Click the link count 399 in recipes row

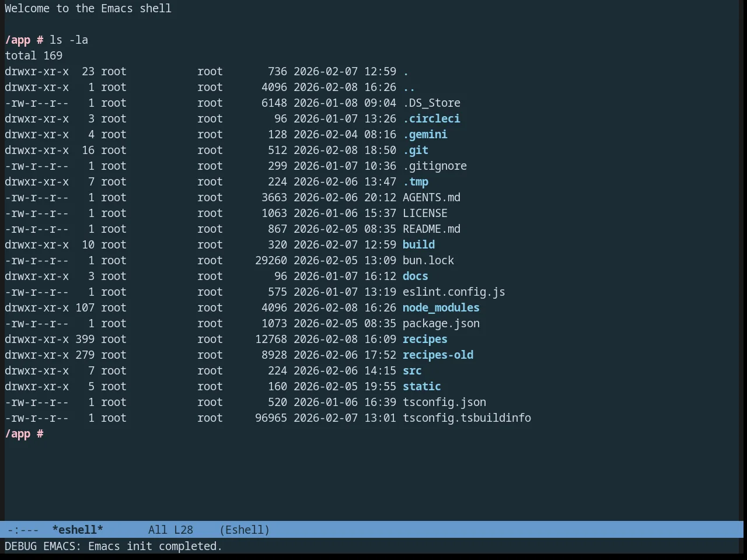tap(85, 339)
